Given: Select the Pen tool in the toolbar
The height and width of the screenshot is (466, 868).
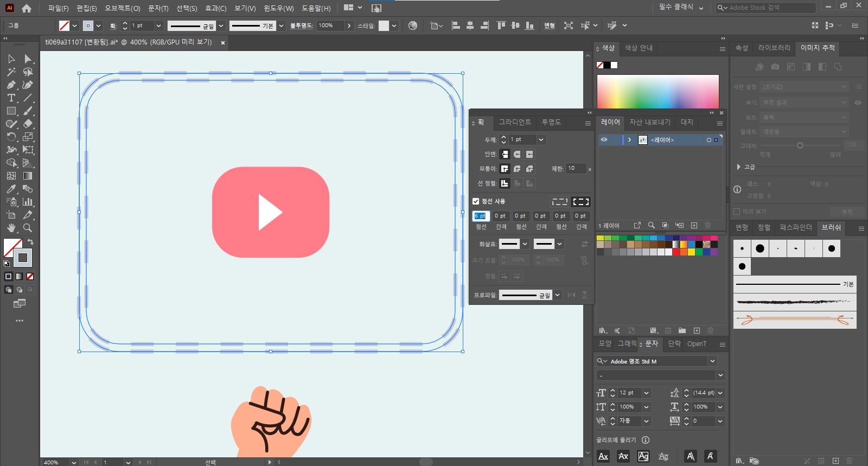Looking at the screenshot, I should 11,85.
